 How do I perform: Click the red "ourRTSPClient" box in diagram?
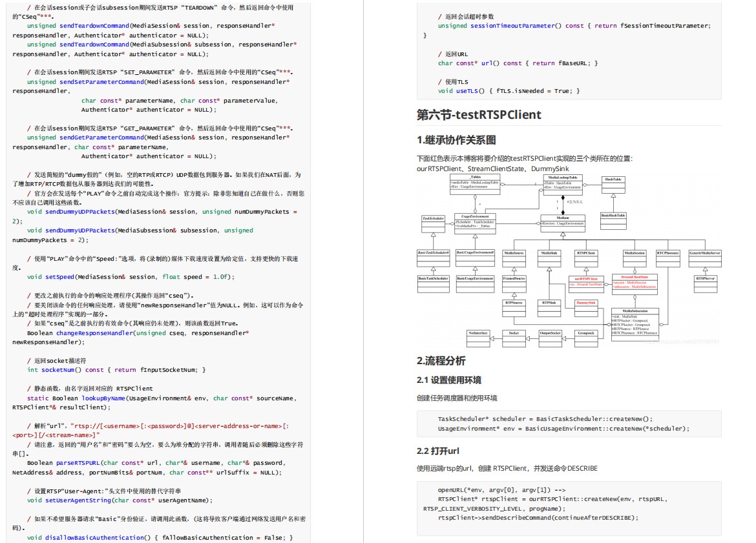pyautogui.click(x=586, y=285)
